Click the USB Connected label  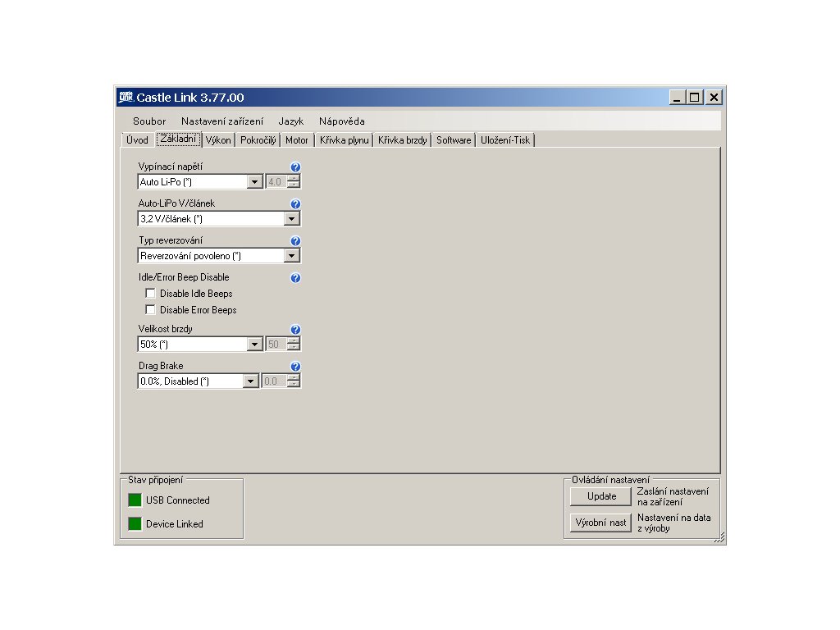tap(178, 500)
